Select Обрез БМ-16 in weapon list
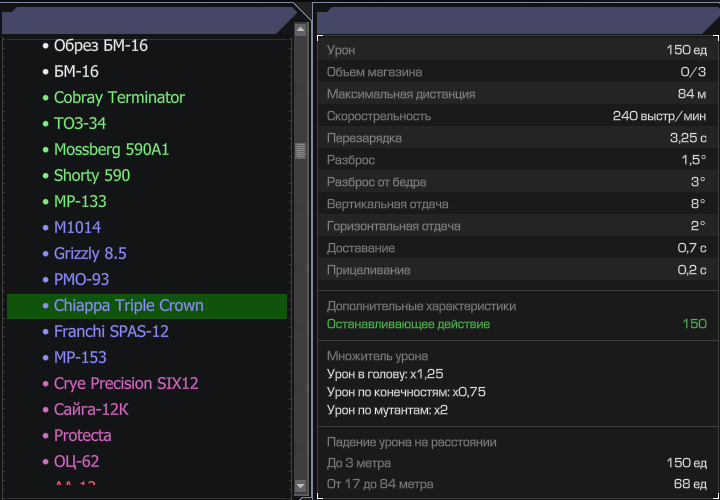Image resolution: width=720 pixels, height=500 pixels. tap(101, 45)
